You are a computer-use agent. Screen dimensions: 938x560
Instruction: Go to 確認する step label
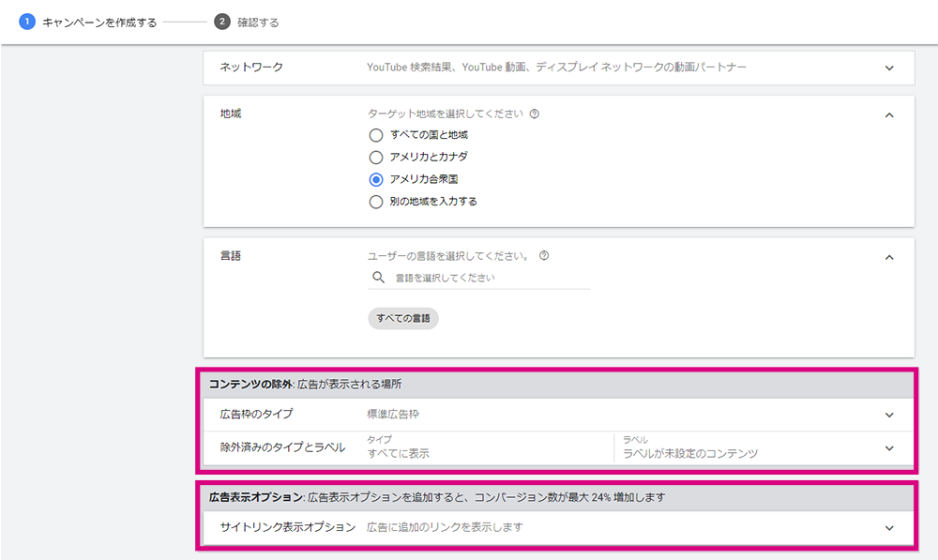tap(258, 23)
